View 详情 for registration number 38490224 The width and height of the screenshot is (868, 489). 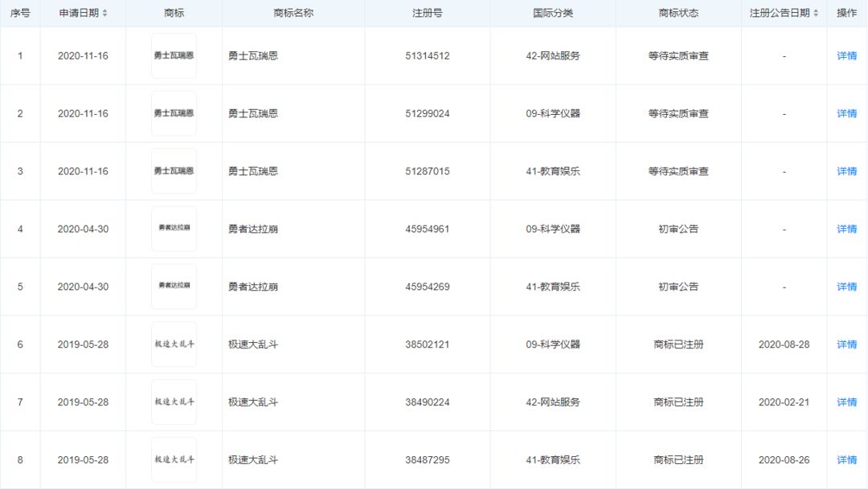(846, 402)
